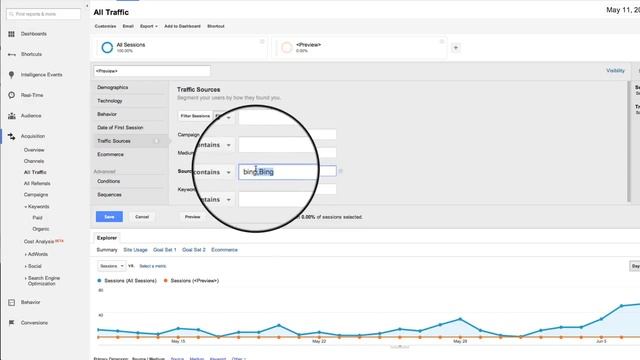This screenshot has width=640, height=360.
Task: Click the Customize toolbar button
Action: tap(105, 26)
